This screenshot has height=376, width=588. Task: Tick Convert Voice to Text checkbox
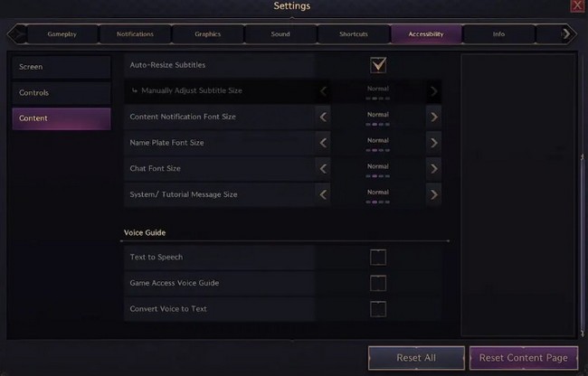(378, 309)
